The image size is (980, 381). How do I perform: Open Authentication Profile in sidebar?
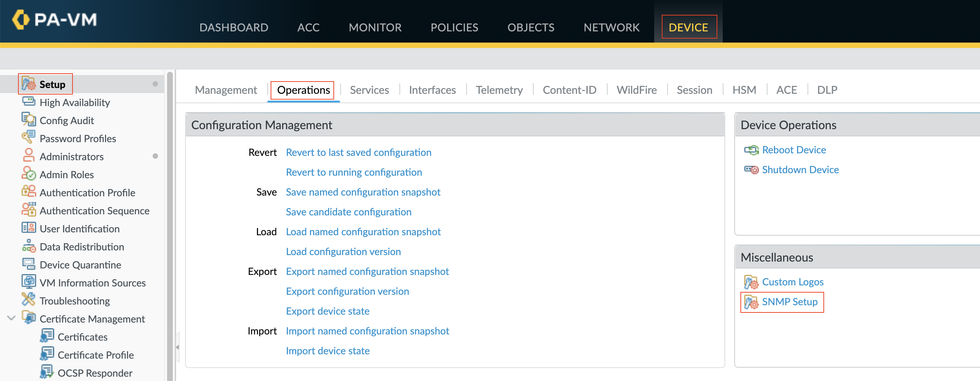pyautogui.click(x=87, y=193)
